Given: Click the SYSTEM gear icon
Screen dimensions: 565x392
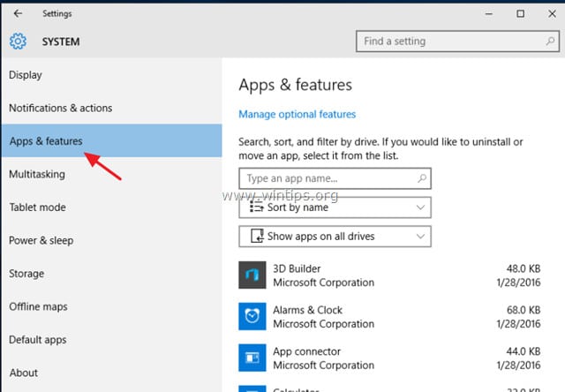Looking at the screenshot, I should 18,41.
